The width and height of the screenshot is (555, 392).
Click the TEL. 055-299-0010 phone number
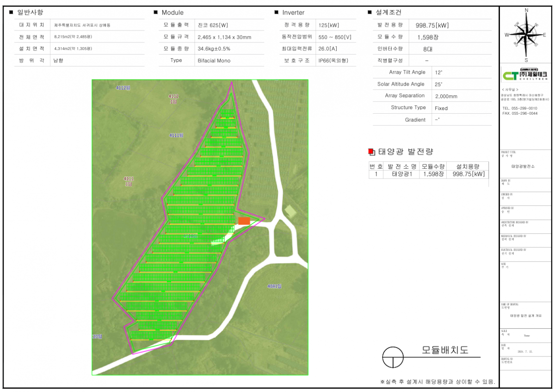coord(519,108)
